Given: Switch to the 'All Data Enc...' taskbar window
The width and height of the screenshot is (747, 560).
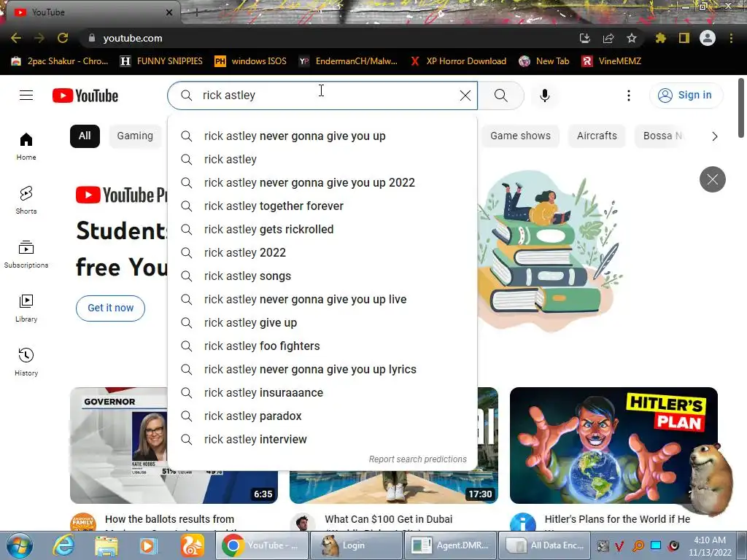Looking at the screenshot, I should tap(544, 545).
